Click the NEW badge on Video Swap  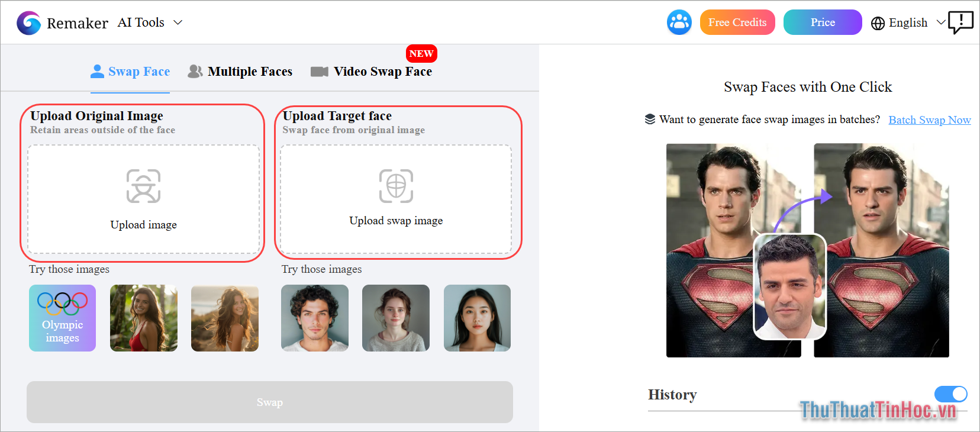coord(421,54)
